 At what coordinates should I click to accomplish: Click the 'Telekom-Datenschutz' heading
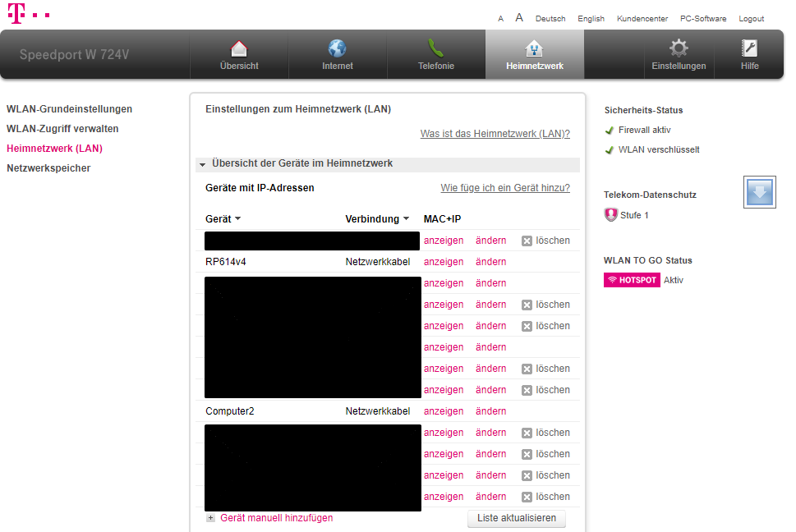click(650, 195)
